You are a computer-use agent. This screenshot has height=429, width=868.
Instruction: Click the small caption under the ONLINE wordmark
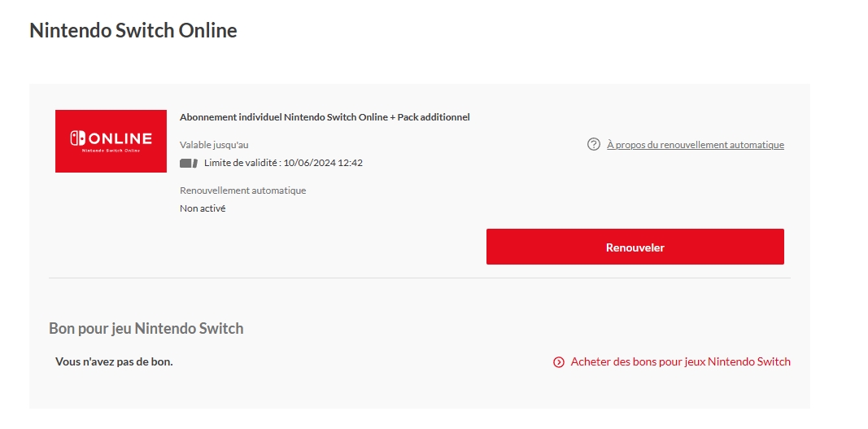click(111, 150)
